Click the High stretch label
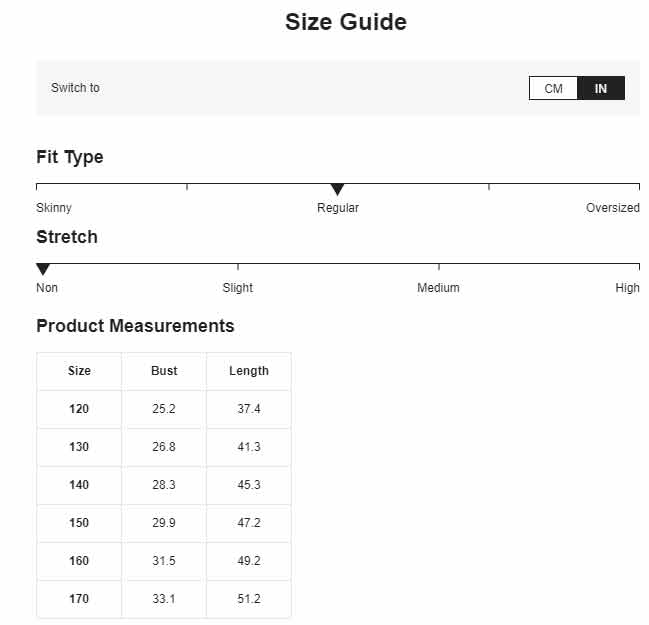This screenshot has width=649, height=625. 627,287
